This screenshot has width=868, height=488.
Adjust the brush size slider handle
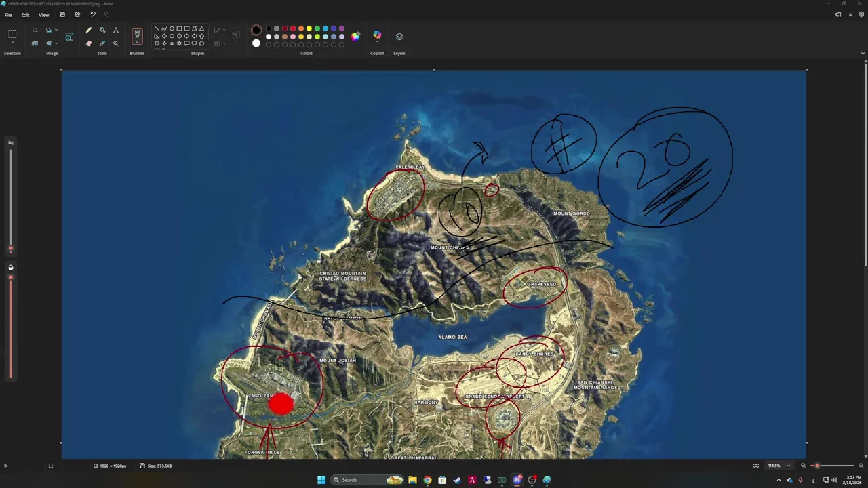point(10,249)
